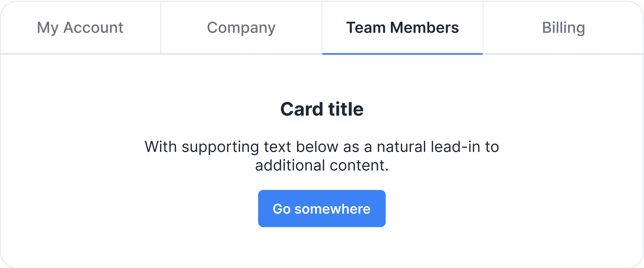Click the Card title heading
The image size is (644, 268).
coord(322,109)
